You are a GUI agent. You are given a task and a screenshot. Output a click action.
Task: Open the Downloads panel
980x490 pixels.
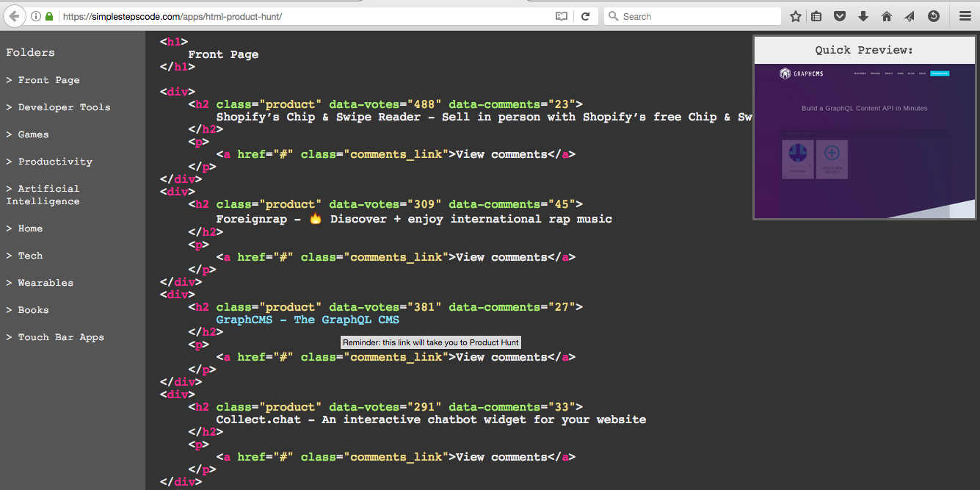point(863,15)
